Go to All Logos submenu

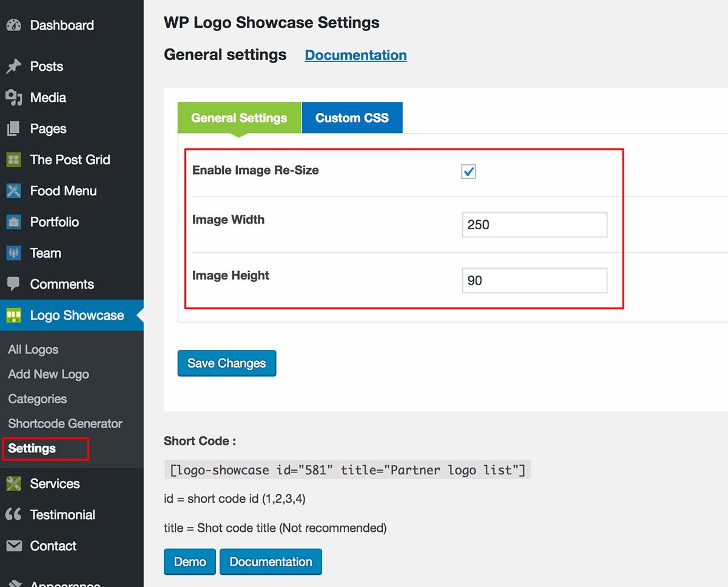33,350
